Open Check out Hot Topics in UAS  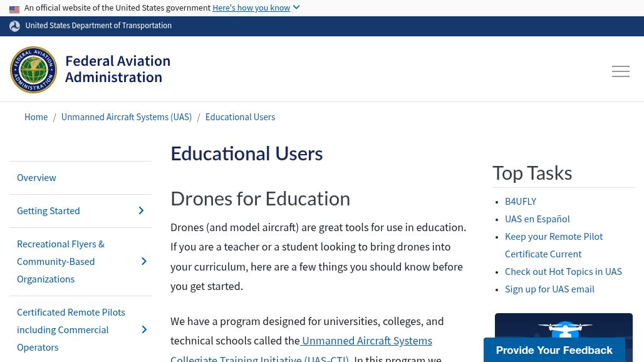click(563, 272)
